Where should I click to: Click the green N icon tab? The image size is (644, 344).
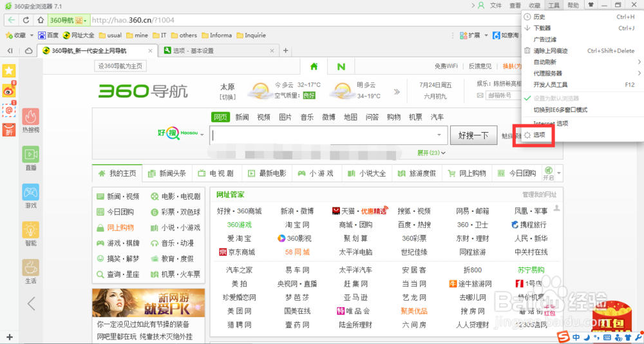click(x=341, y=66)
